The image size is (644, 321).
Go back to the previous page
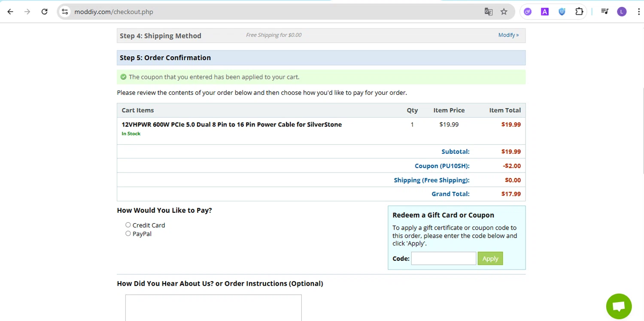(x=10, y=12)
